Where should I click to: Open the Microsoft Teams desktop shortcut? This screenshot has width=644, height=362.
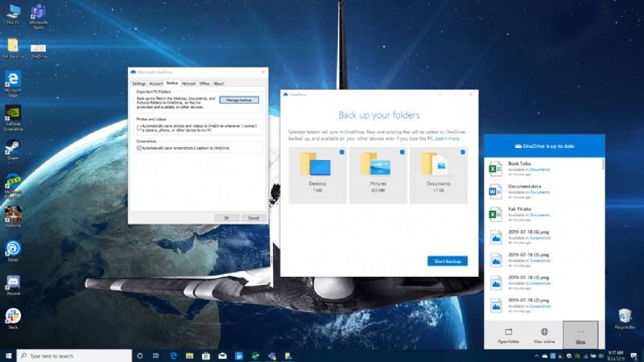click(39, 16)
